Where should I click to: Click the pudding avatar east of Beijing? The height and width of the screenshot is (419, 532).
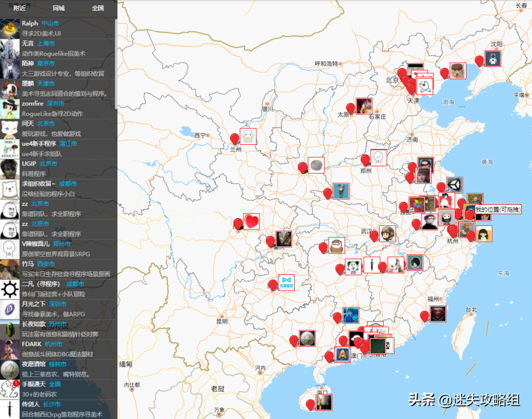click(x=458, y=71)
